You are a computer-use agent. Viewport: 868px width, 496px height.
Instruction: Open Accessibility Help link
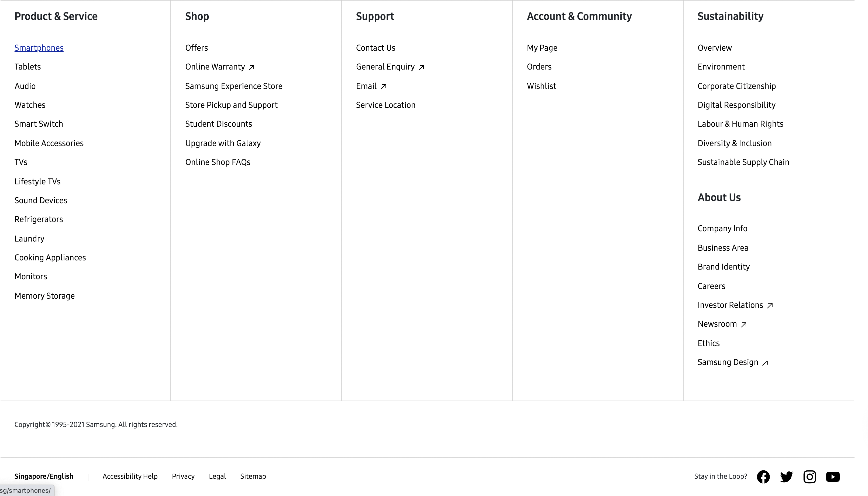tap(130, 476)
